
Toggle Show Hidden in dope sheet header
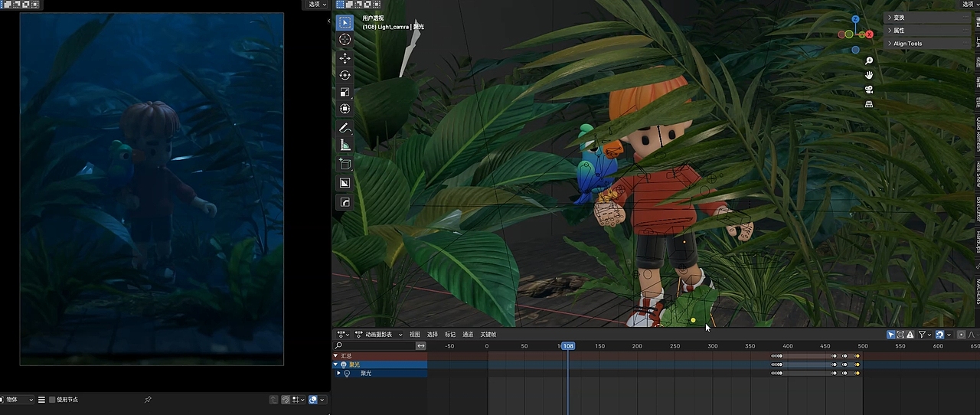point(900,335)
